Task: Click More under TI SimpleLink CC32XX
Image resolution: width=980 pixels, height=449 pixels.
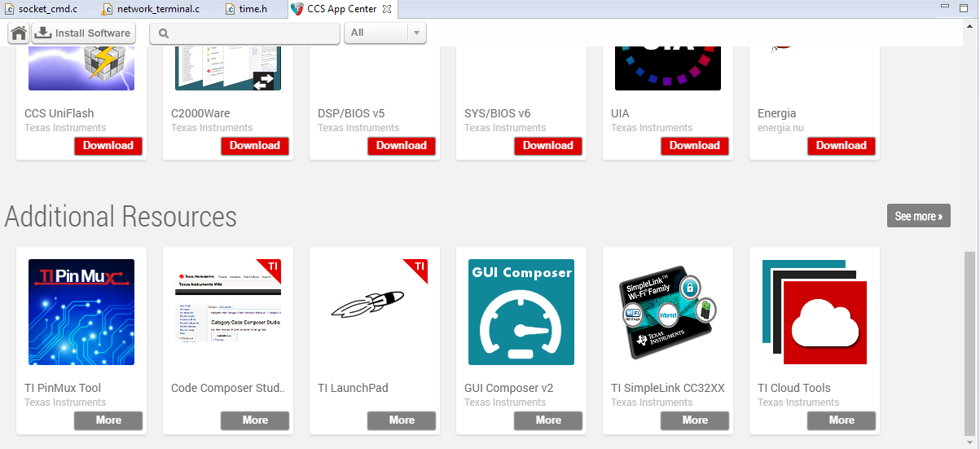Action: pos(695,420)
